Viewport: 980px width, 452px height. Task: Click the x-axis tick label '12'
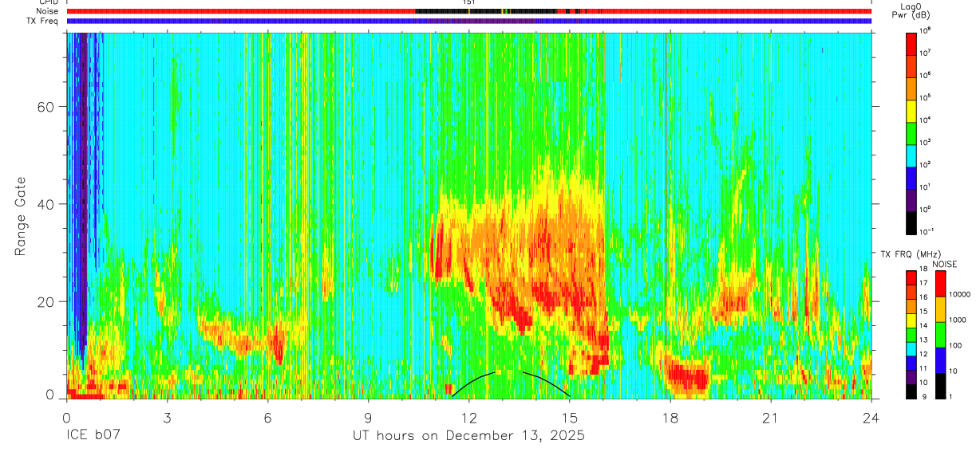(x=469, y=418)
